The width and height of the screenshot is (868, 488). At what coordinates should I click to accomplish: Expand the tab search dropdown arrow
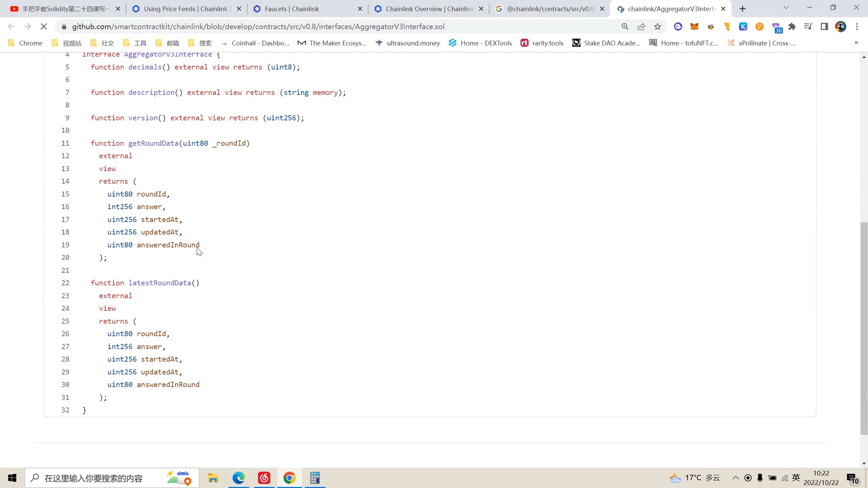(x=786, y=8)
